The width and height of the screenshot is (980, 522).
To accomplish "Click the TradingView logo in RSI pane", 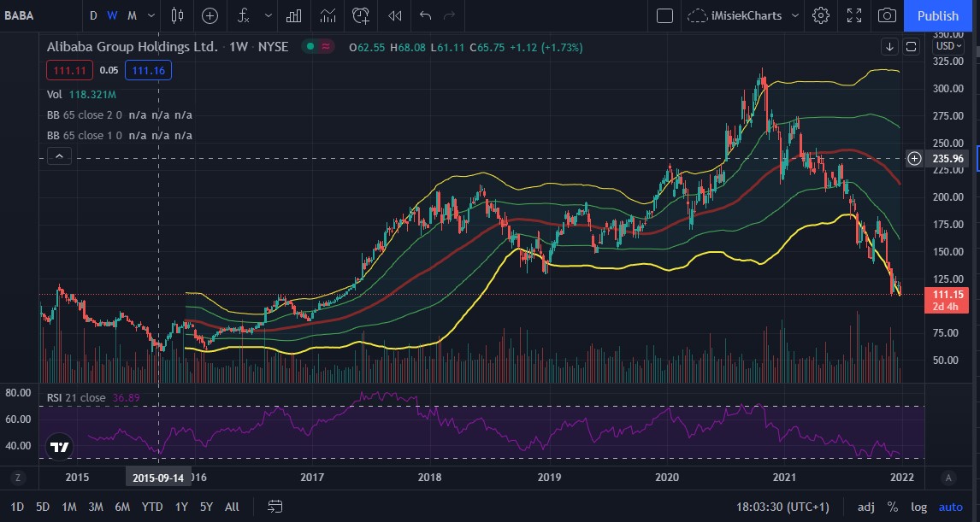I will 60,447.
